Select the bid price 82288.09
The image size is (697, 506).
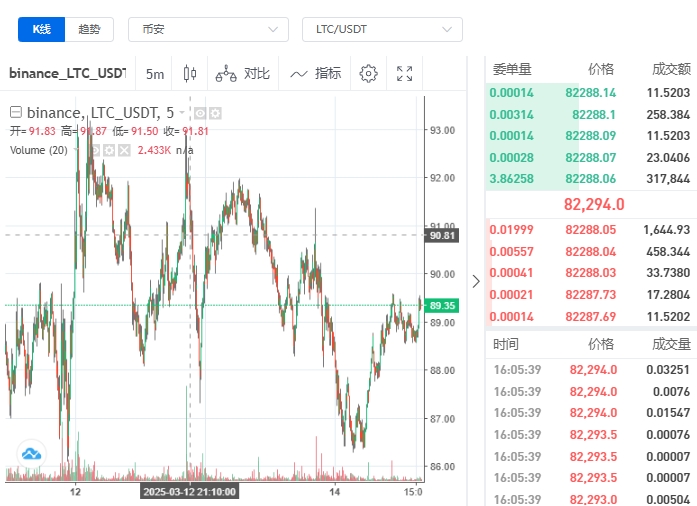590,136
